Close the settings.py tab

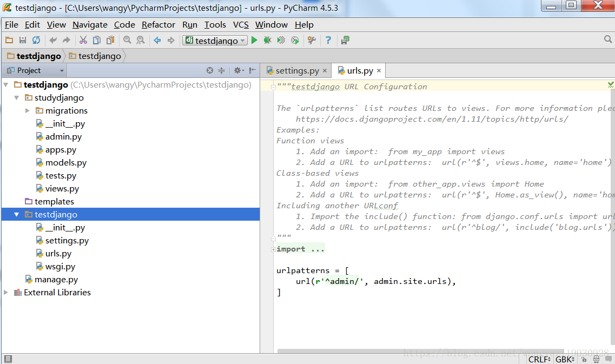pyautogui.click(x=325, y=71)
